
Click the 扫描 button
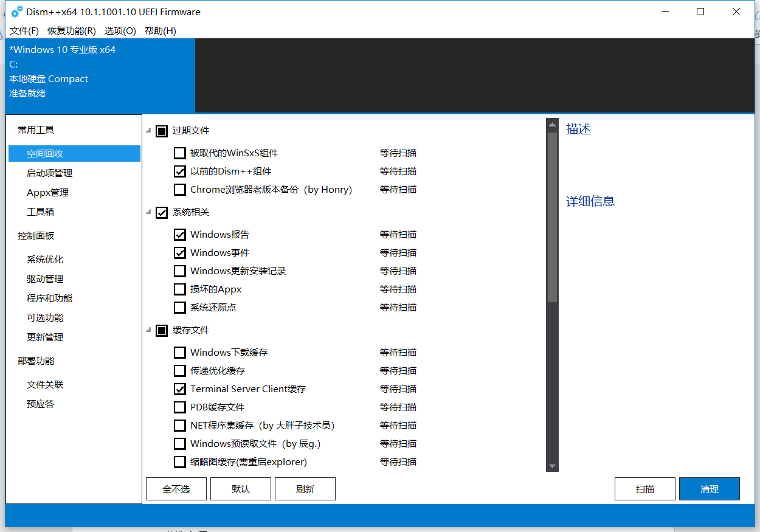(x=644, y=488)
